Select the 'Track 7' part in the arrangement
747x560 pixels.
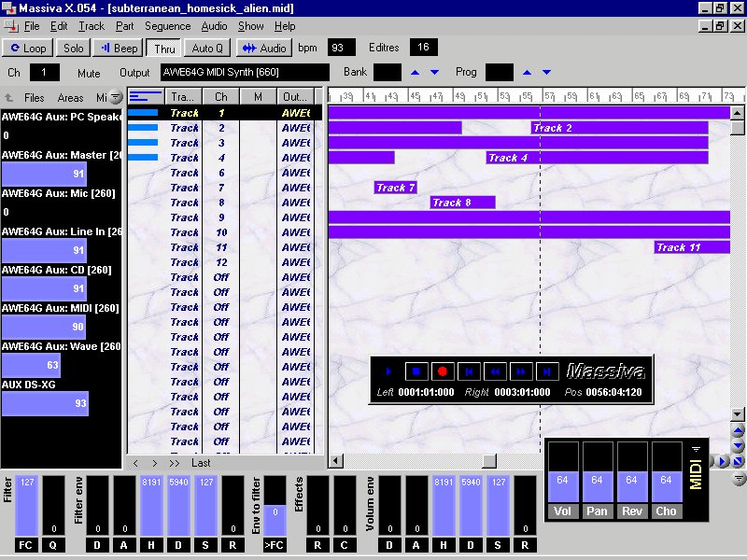[x=395, y=188]
